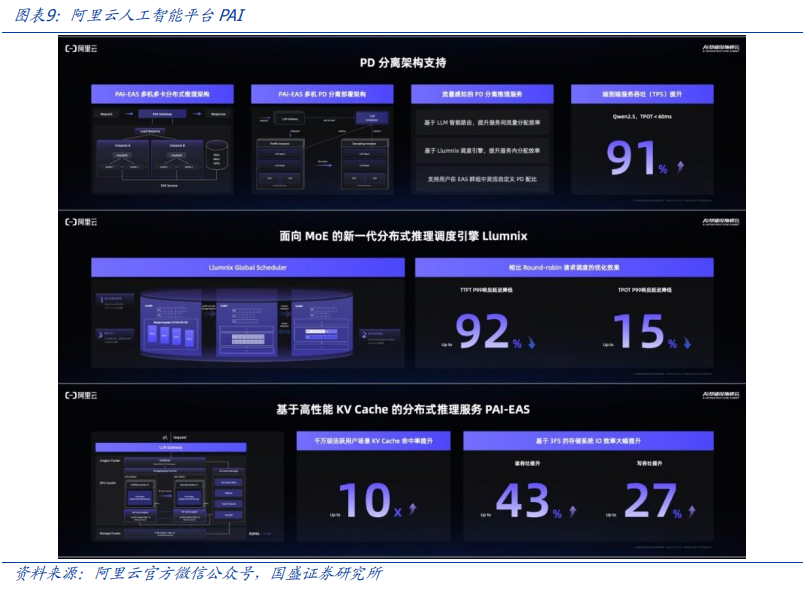
Task: Select the PAI-EAS 多机 PD 分离部署架构 header
Action: point(322,94)
